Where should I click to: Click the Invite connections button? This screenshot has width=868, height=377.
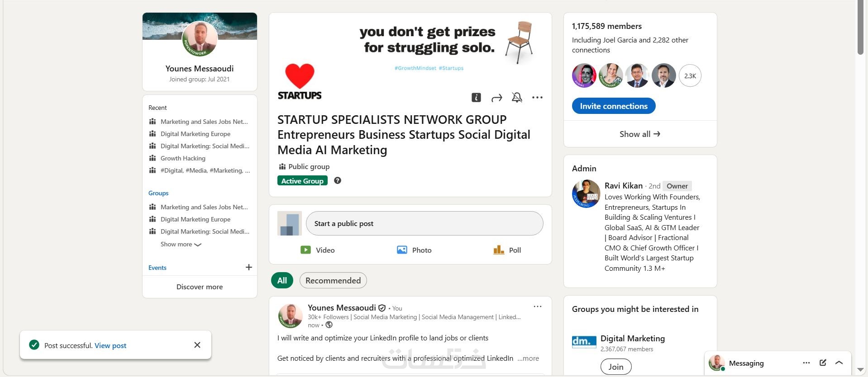[614, 106]
